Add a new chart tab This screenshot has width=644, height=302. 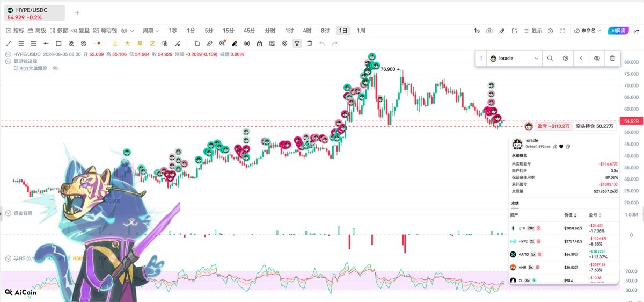pyautogui.click(x=77, y=13)
